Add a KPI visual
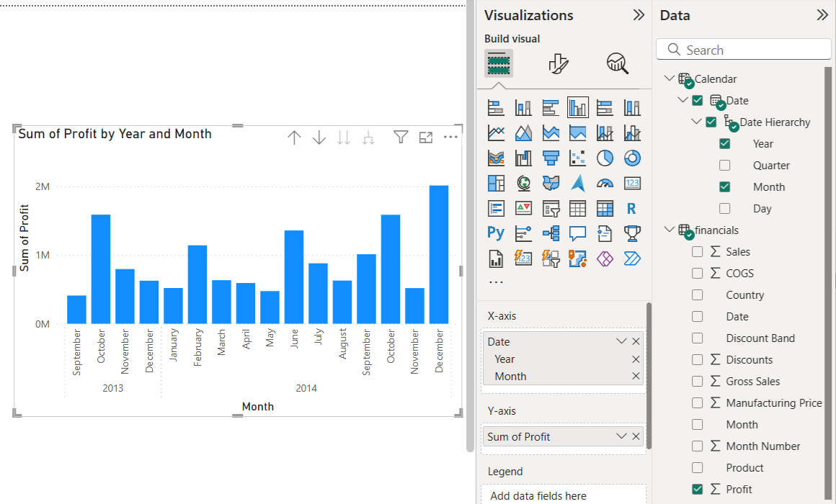 523,208
